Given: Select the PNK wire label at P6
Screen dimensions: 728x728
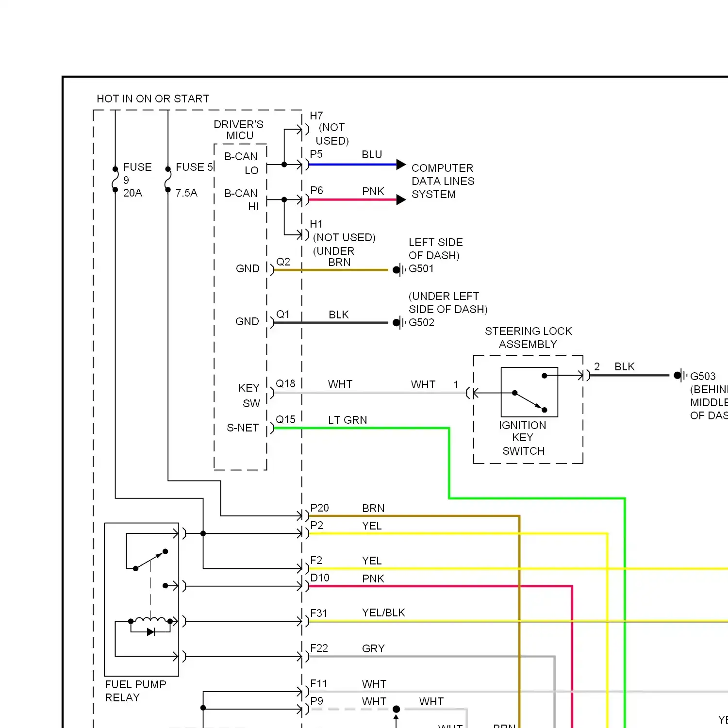Looking at the screenshot, I should [373, 191].
